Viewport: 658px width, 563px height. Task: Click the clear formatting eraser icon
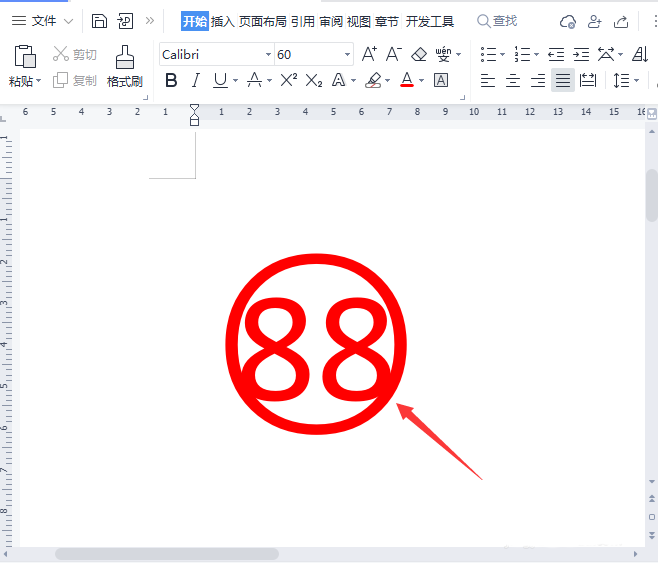[x=419, y=54]
